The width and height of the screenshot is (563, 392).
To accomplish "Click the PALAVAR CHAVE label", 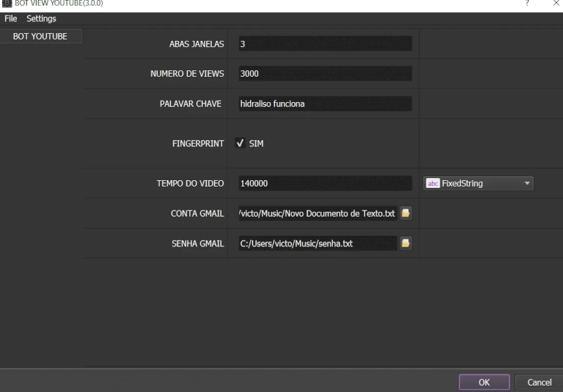I will [190, 103].
